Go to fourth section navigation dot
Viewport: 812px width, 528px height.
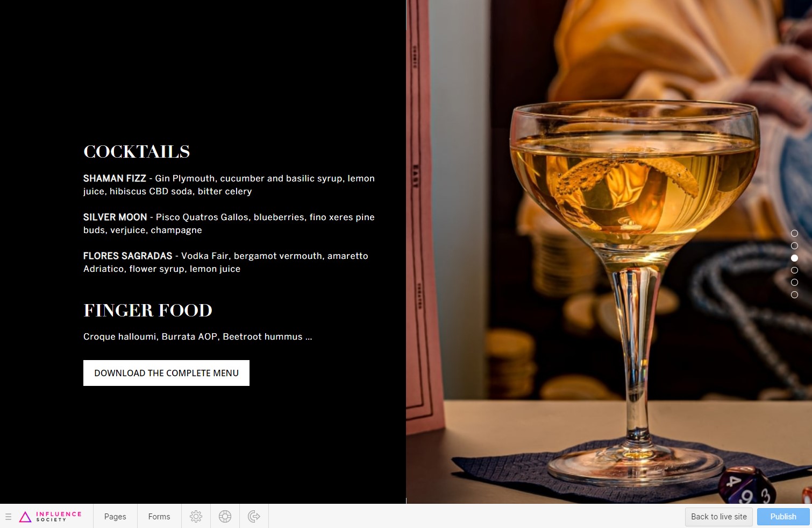[794, 270]
